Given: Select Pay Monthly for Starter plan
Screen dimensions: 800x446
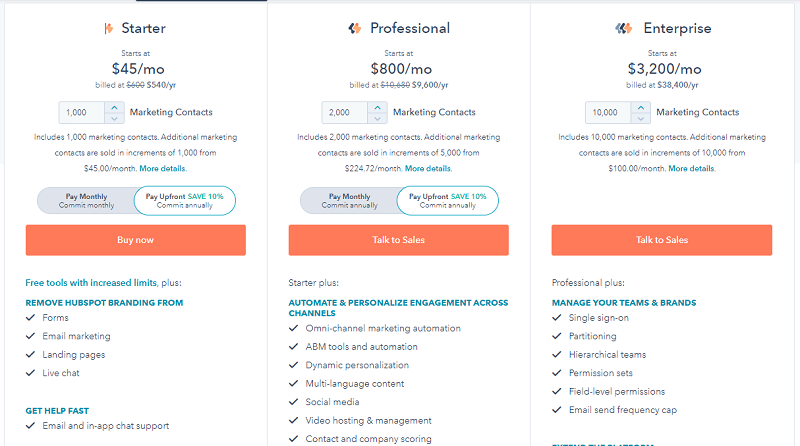Looking at the screenshot, I should click(x=86, y=201).
